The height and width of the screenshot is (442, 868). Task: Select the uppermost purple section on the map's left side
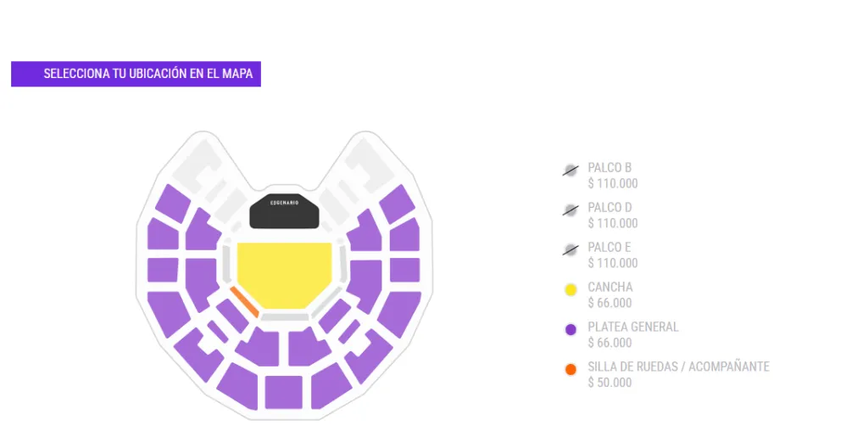172,204
